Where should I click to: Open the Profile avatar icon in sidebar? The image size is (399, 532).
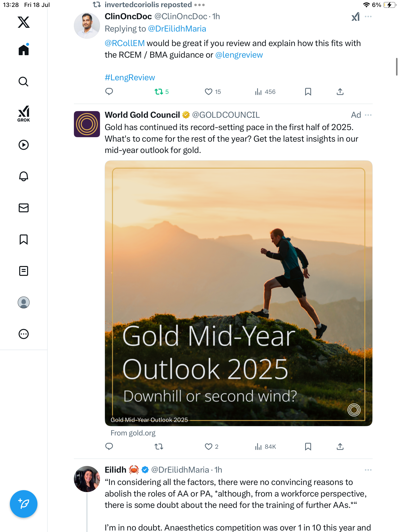(24, 302)
